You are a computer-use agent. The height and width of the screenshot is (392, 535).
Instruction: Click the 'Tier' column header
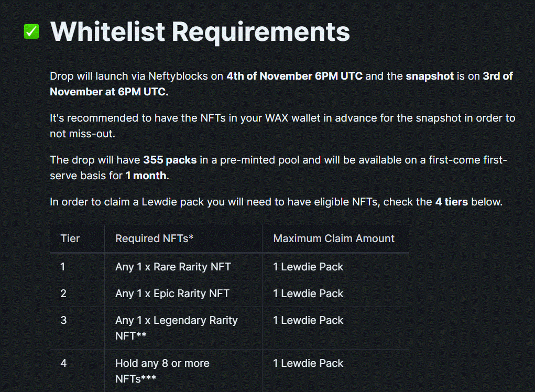click(x=70, y=238)
